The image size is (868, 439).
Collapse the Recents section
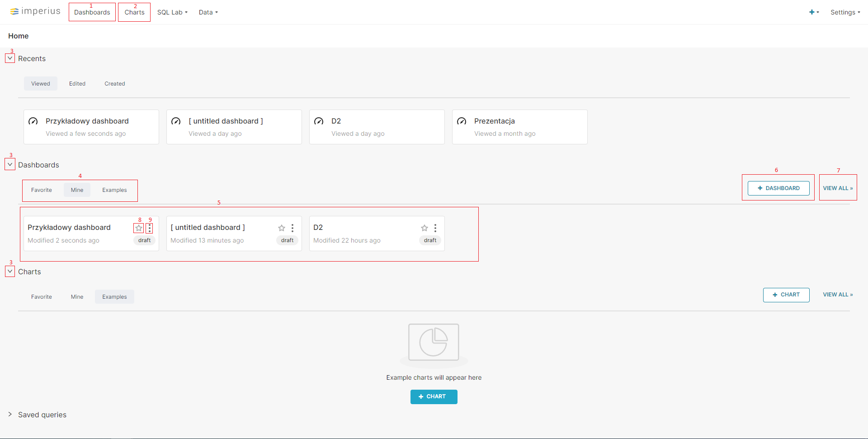pos(10,58)
